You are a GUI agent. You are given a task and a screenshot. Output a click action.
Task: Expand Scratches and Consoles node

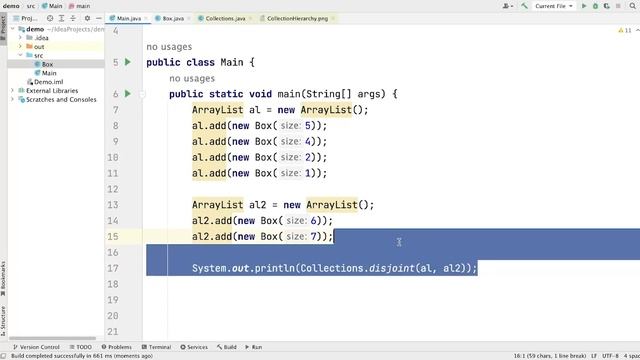13,99
